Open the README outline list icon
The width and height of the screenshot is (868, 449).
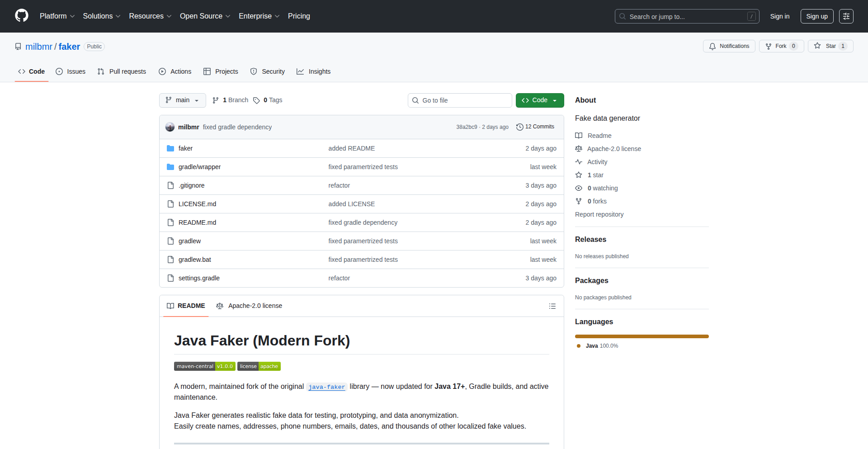[552, 306]
